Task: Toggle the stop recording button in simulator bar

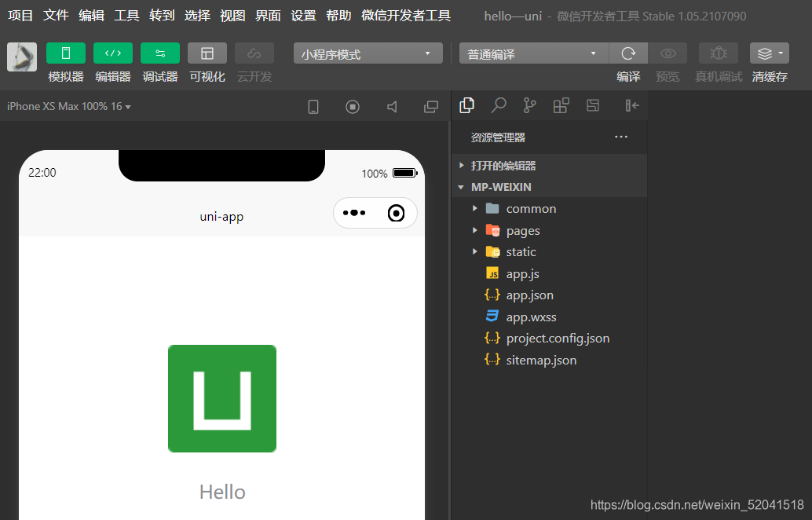Action: (x=353, y=107)
